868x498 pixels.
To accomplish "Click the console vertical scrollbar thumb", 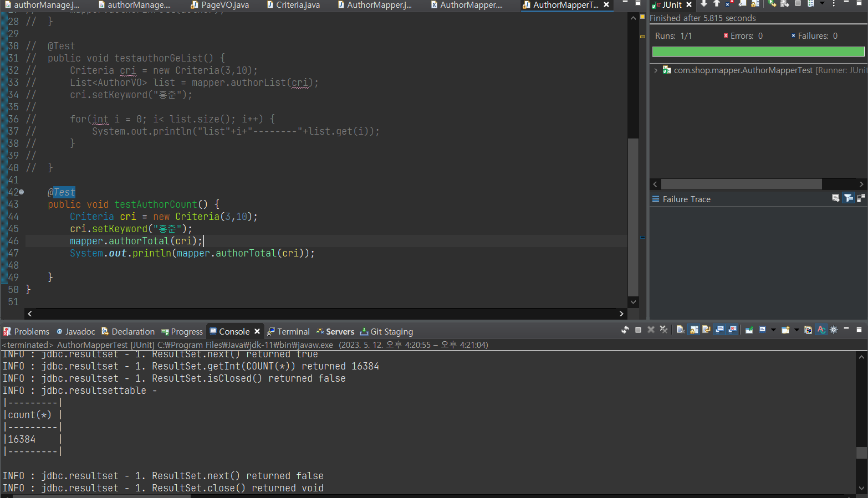I will 861,453.
